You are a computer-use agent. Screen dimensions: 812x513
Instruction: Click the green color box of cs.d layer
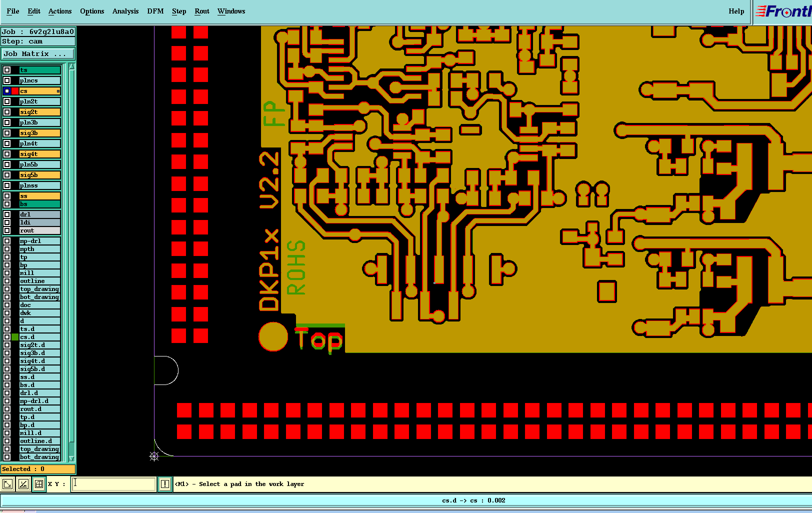15,337
